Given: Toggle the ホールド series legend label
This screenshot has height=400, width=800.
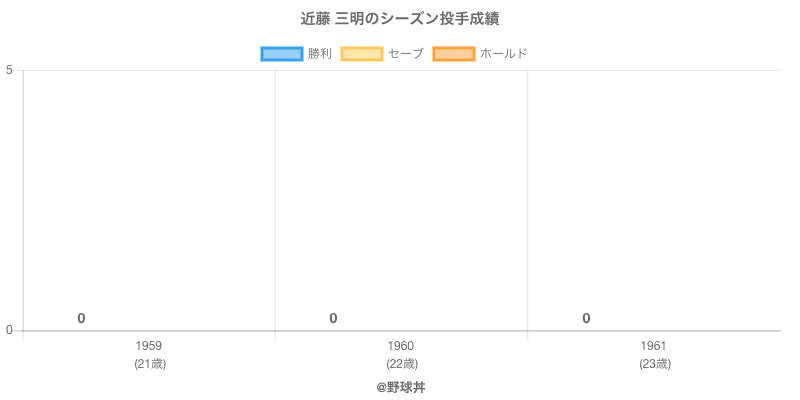Looking at the screenshot, I should pos(503,54).
